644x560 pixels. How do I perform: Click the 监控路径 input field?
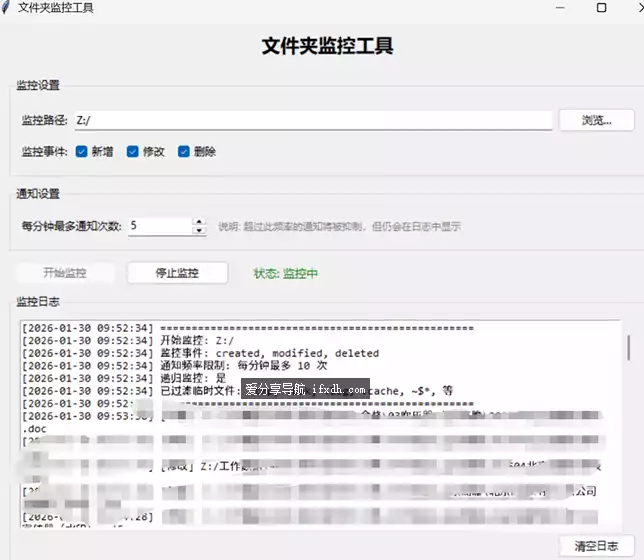(313, 120)
